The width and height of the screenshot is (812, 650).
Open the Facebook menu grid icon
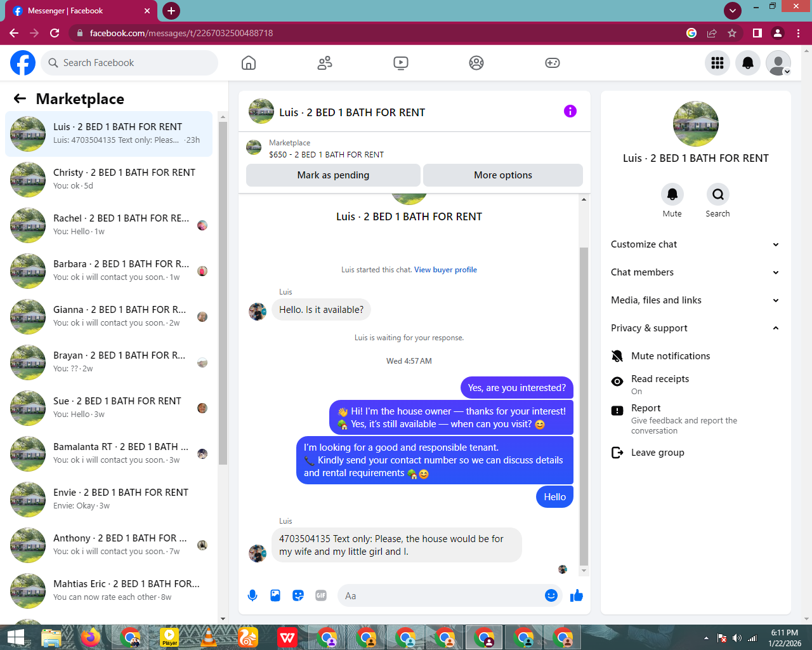tap(717, 63)
